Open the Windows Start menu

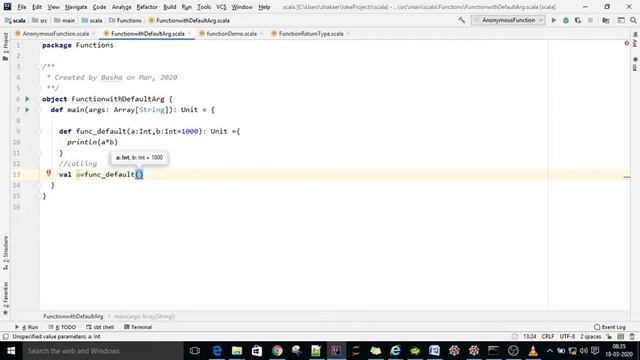(11, 351)
